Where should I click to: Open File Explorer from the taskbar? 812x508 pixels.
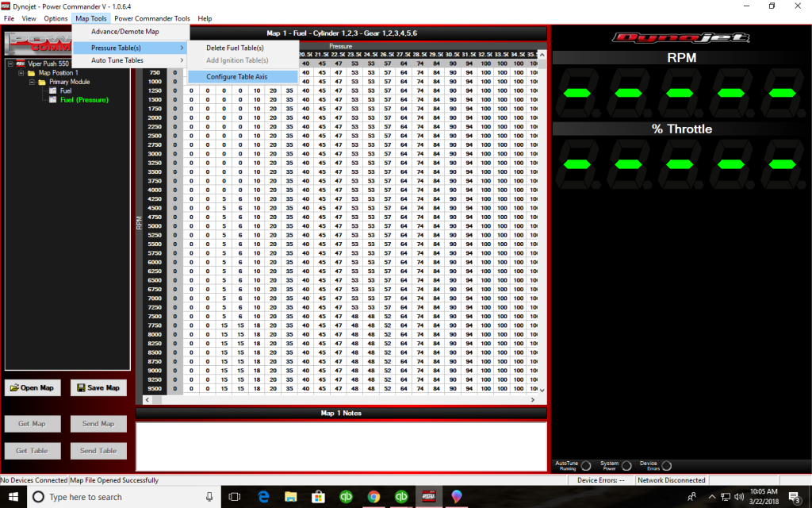coord(290,497)
